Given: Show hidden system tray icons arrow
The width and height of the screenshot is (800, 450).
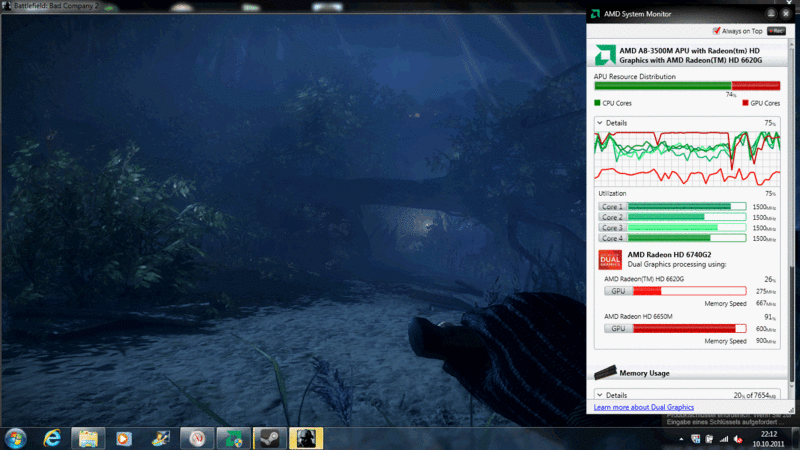Looking at the screenshot, I should 681,439.
